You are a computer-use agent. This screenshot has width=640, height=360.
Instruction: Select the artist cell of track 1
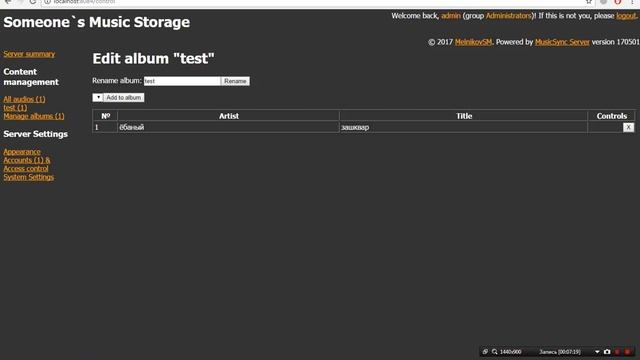[229, 127]
